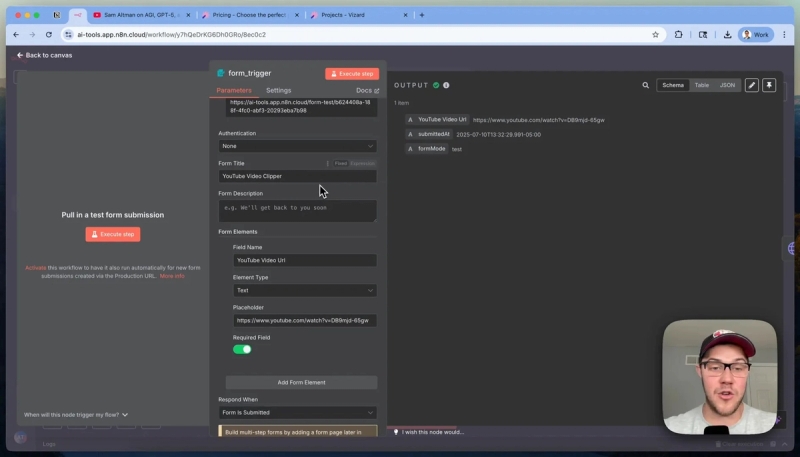Viewport: 800px width, 457px height.
Task: Open a new browser tab
Action: pos(421,15)
